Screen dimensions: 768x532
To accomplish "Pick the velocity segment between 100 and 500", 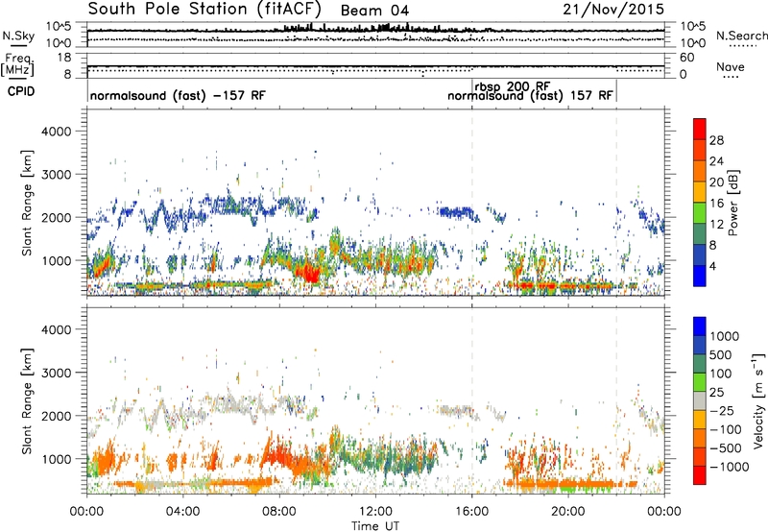I will [x=700, y=364].
